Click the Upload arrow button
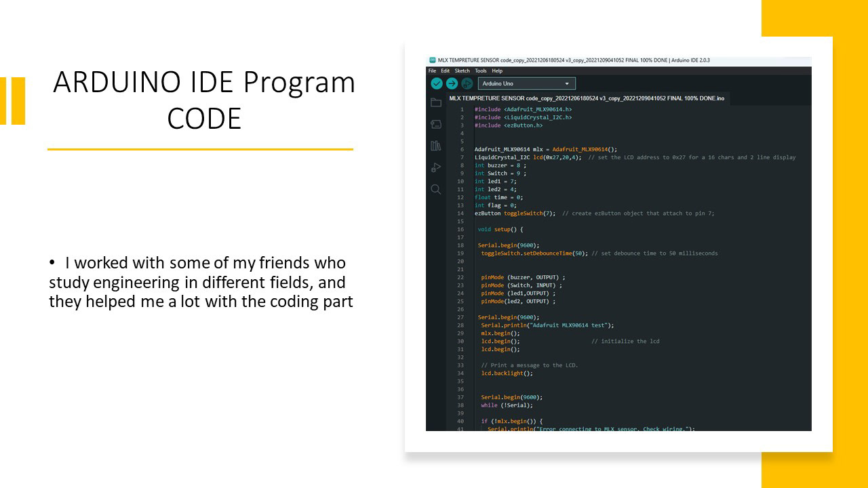This screenshot has height=488, width=868. click(x=452, y=83)
